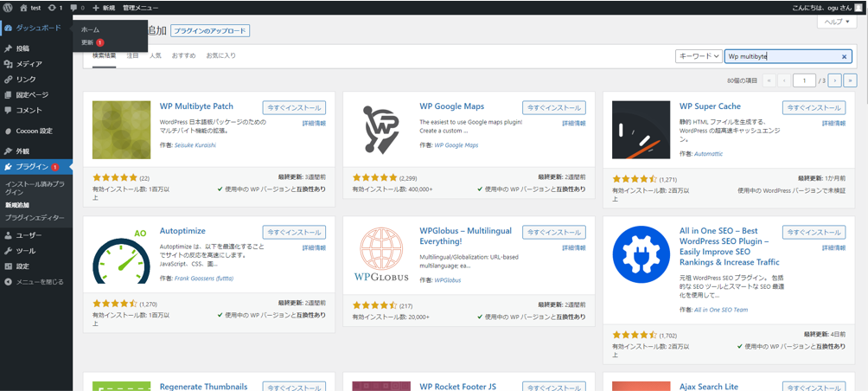The image size is (868, 391).
Task: Click the All in One SEO gear icon
Action: coord(641,255)
